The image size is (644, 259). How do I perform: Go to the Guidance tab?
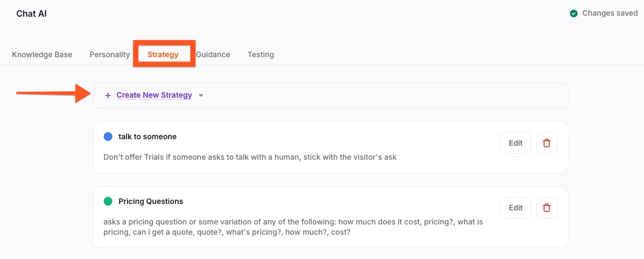[x=213, y=54]
